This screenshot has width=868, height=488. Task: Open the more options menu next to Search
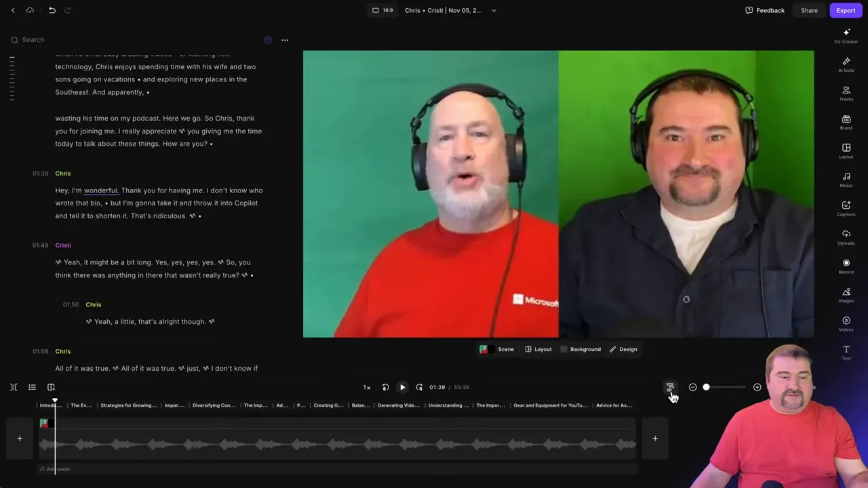[x=285, y=40]
